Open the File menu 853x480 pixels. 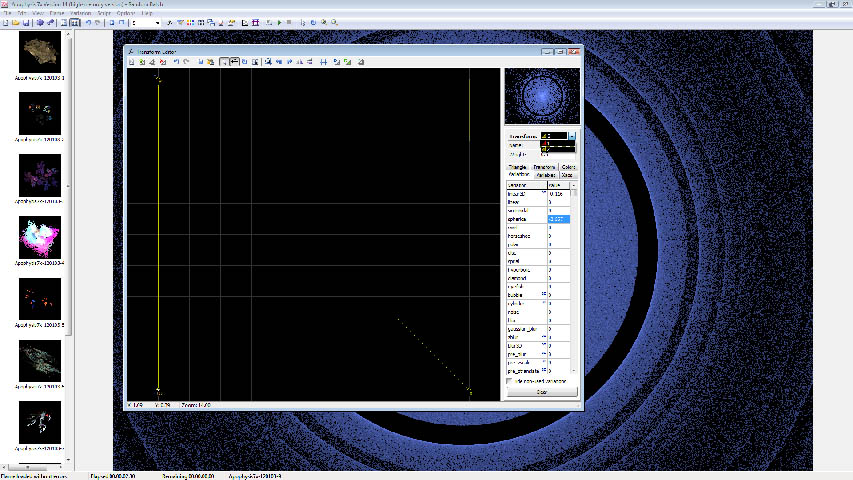(x=7, y=13)
